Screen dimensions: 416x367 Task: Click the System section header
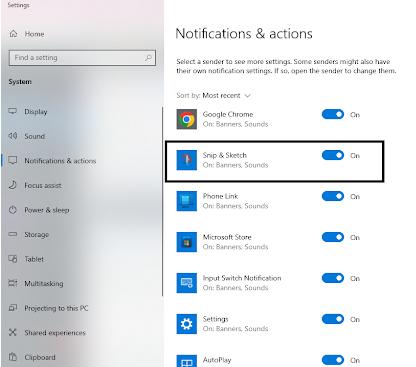coord(20,82)
